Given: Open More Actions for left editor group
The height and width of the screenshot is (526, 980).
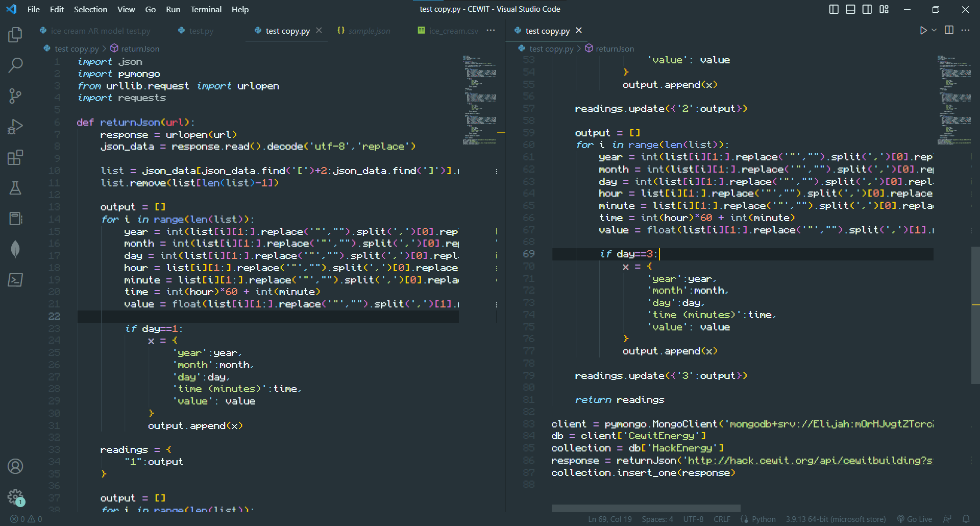Looking at the screenshot, I should click(x=491, y=31).
